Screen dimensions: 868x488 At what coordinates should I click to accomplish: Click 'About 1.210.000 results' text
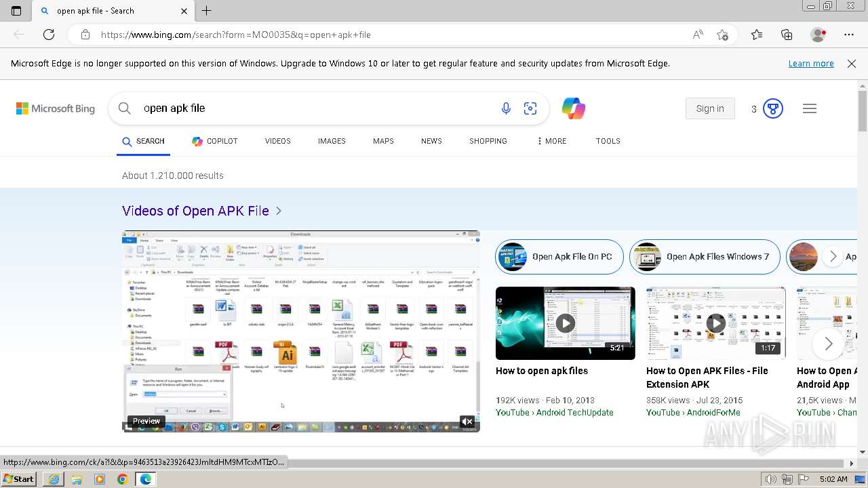173,176
